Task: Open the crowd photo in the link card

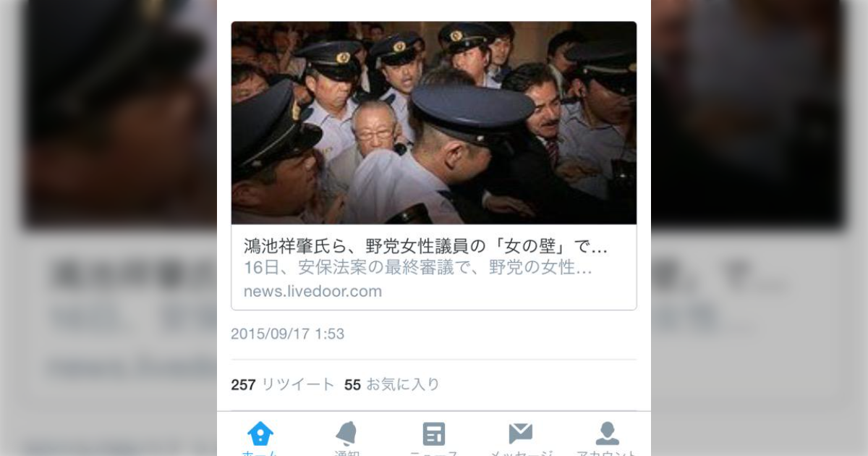Action: click(434, 122)
